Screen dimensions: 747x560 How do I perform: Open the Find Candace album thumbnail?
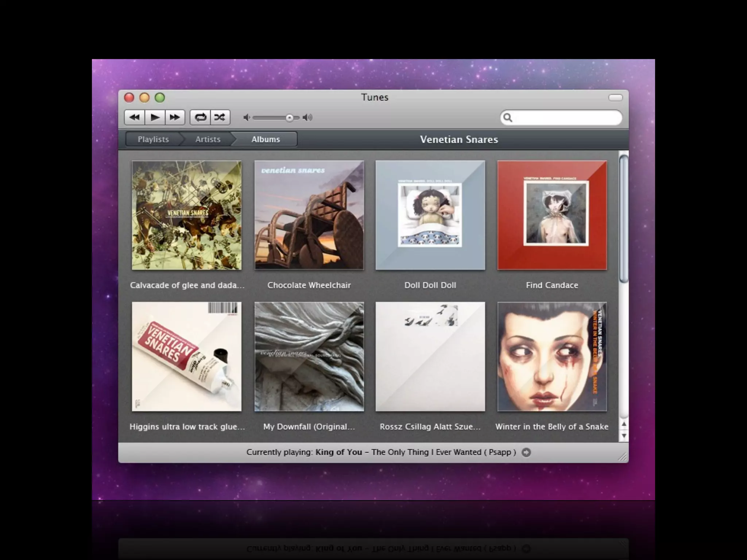552,215
